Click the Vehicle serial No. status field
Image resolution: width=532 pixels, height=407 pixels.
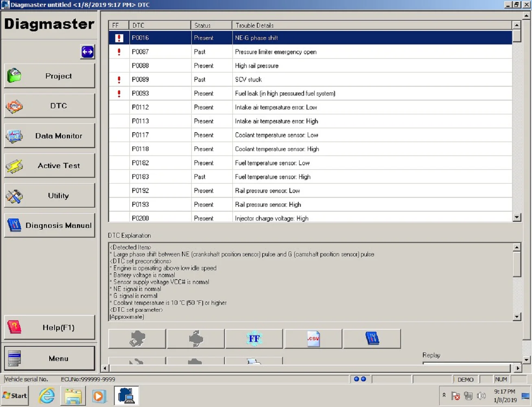[26, 379]
